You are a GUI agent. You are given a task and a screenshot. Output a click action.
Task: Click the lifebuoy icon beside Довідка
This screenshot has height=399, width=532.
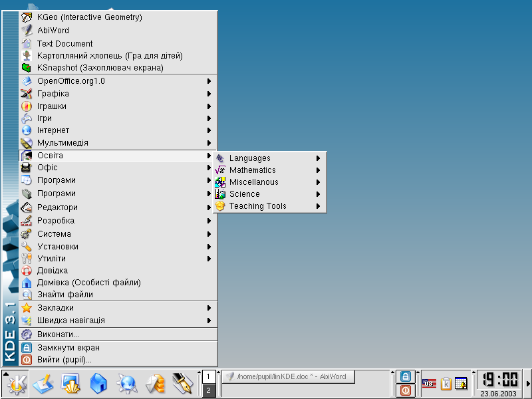(27, 271)
